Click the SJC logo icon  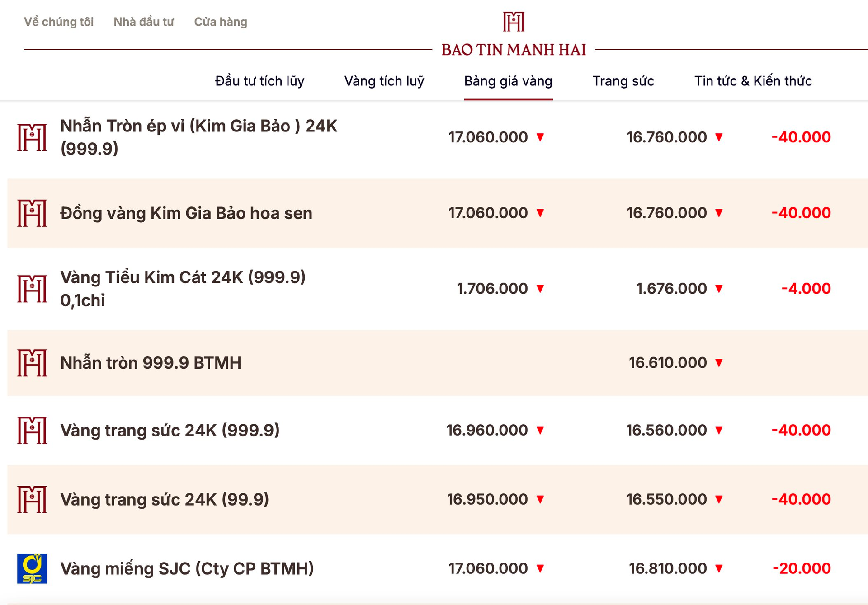32,568
